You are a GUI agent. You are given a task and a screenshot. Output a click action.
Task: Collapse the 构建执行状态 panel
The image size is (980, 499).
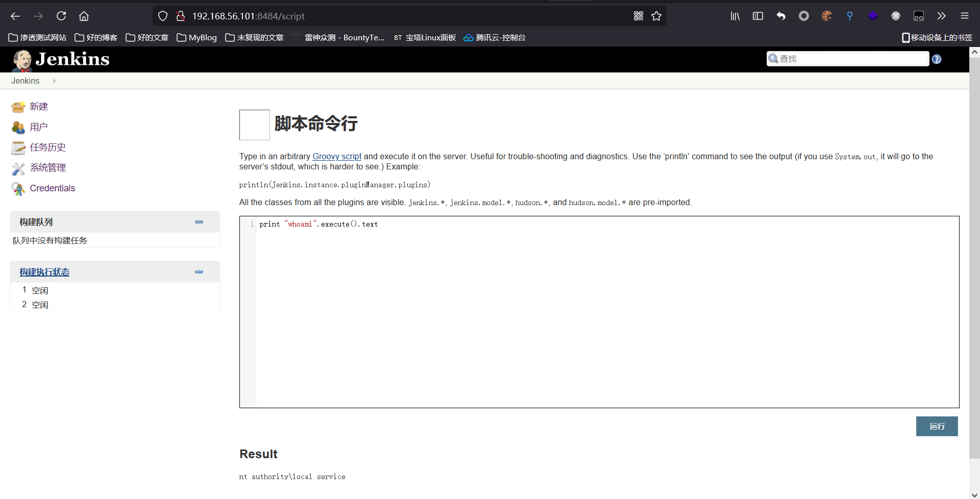point(199,272)
